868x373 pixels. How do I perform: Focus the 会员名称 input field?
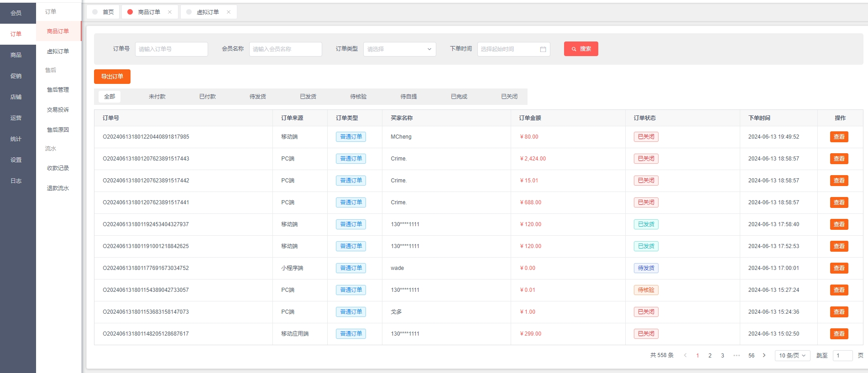tap(286, 49)
